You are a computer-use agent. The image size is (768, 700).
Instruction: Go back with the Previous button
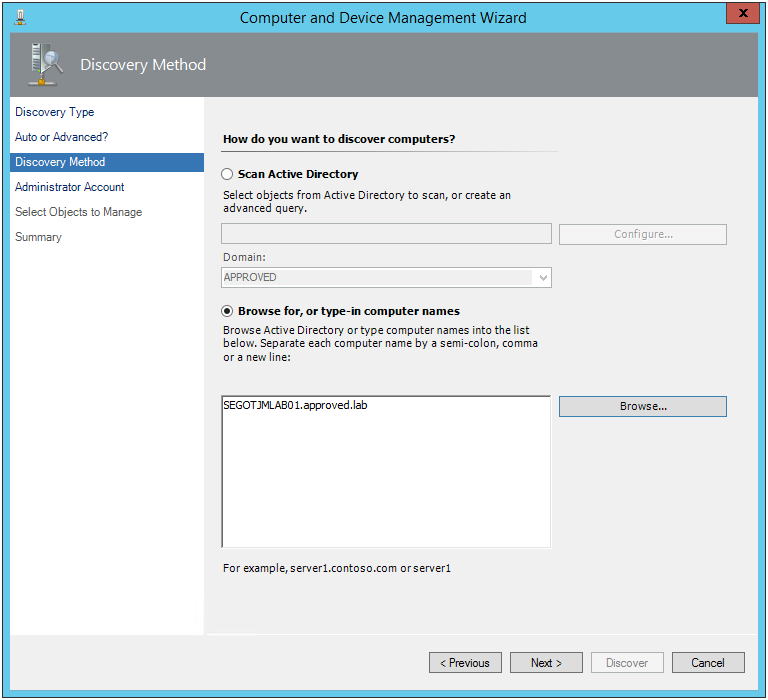[465, 663]
